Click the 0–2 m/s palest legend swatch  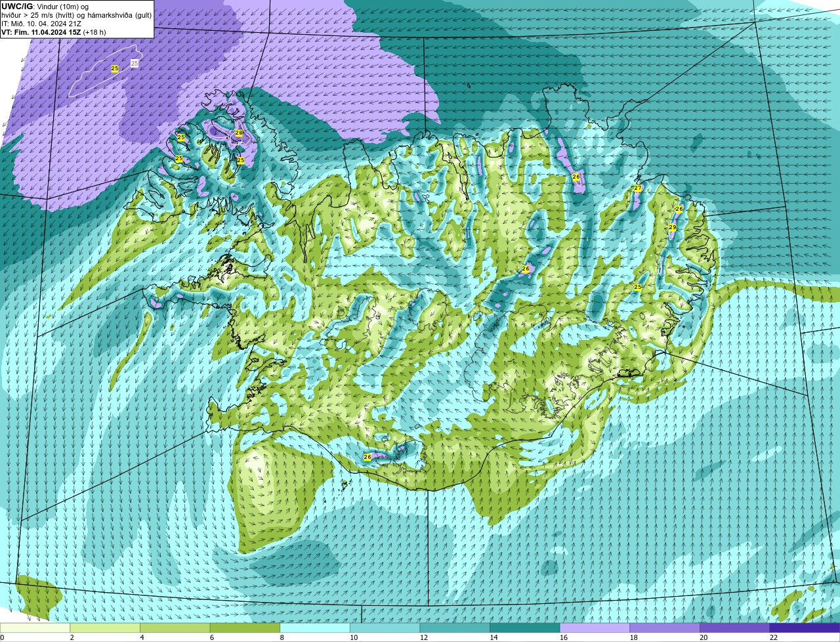point(35,628)
